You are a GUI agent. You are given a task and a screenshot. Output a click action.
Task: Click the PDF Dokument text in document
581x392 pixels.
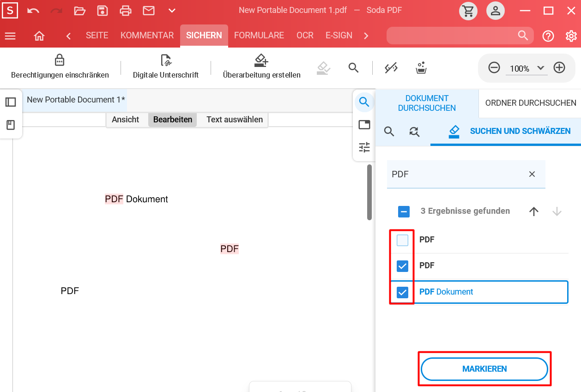(x=136, y=199)
